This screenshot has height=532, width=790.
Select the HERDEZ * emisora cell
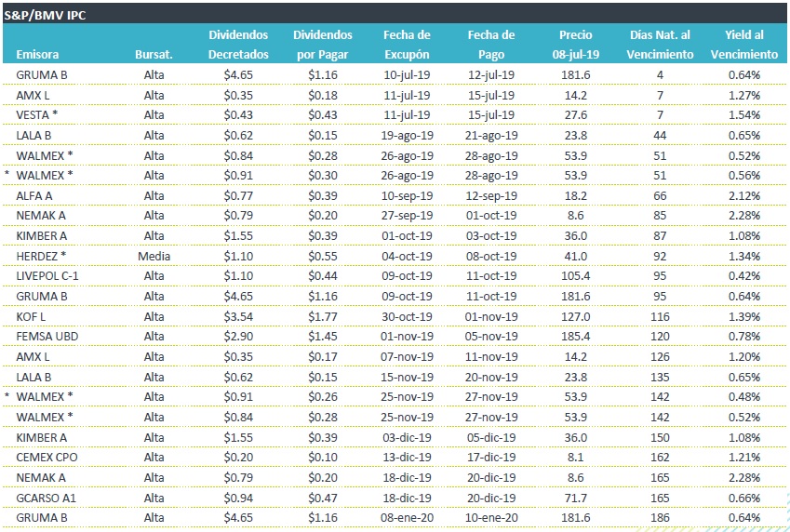tap(41, 256)
